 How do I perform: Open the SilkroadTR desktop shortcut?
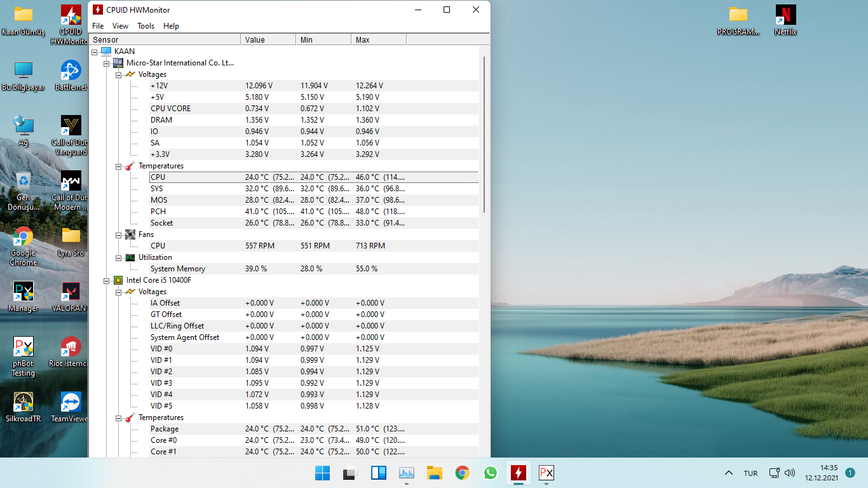pos(24,407)
